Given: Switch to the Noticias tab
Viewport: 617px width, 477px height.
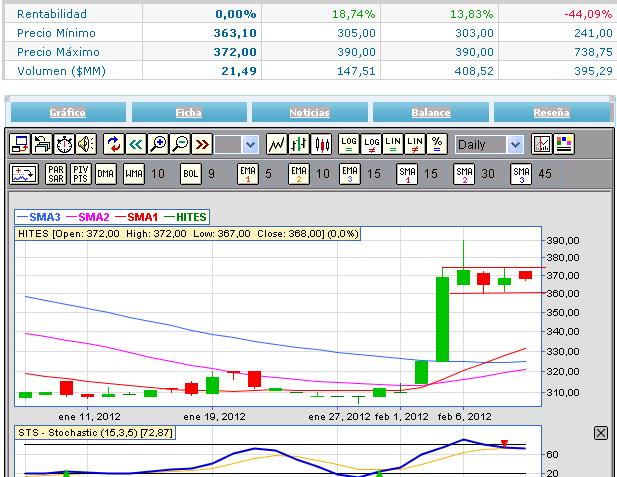Looking at the screenshot, I should 309,112.
